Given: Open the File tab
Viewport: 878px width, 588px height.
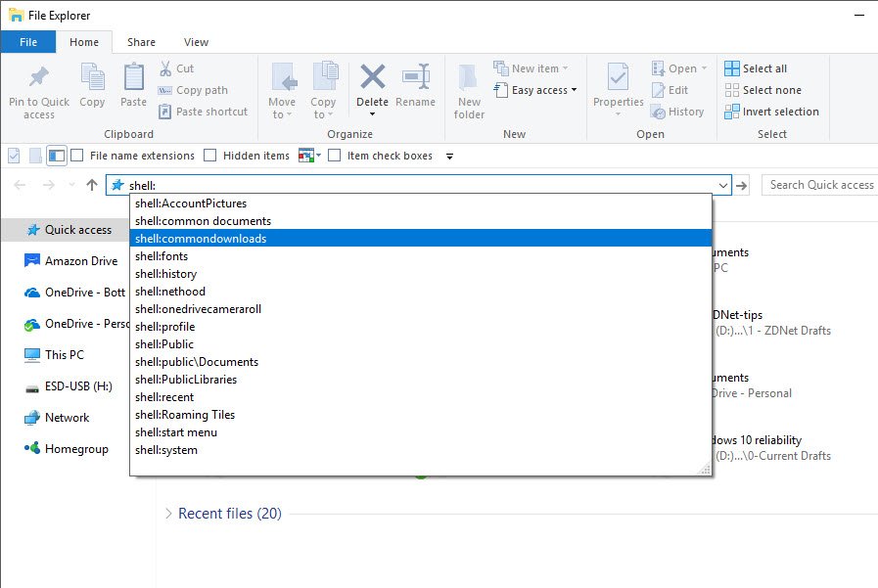Looking at the screenshot, I should (28, 42).
